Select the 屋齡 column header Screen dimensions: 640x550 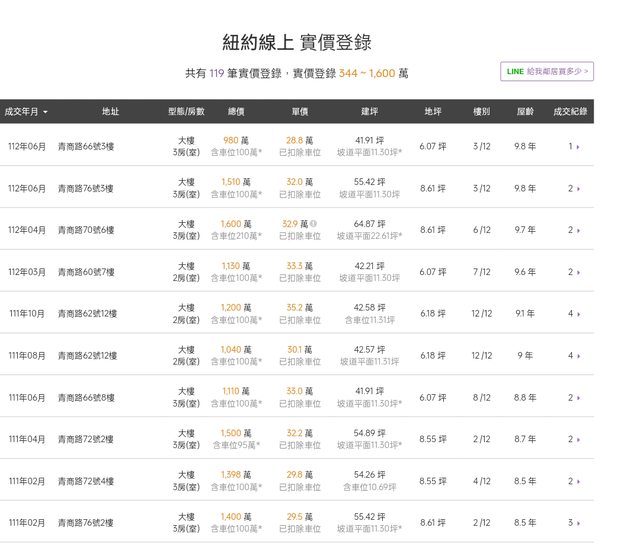(525, 112)
